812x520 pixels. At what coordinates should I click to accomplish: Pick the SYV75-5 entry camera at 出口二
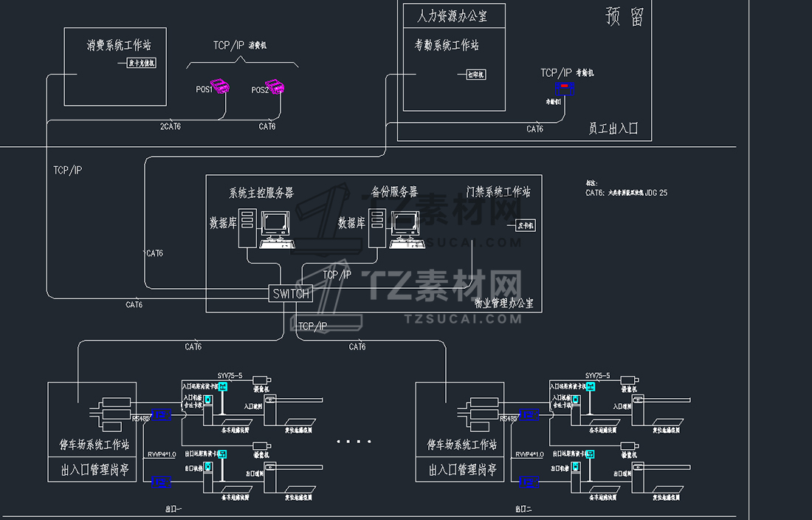pyautogui.click(x=630, y=380)
